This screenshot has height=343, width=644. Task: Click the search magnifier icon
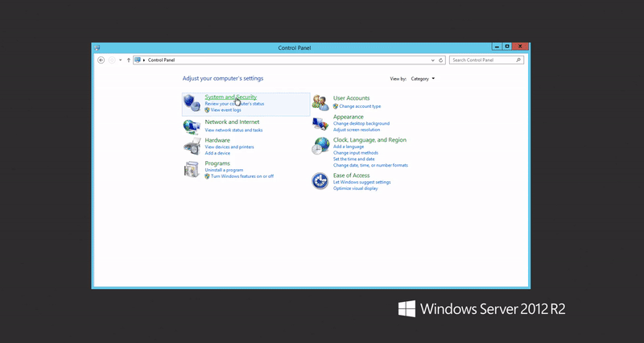(x=518, y=60)
